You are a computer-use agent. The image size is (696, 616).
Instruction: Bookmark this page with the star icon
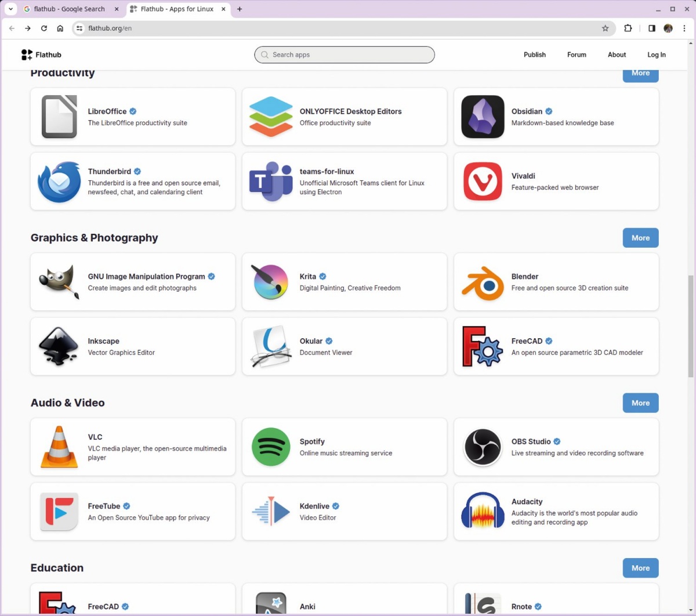tap(605, 28)
